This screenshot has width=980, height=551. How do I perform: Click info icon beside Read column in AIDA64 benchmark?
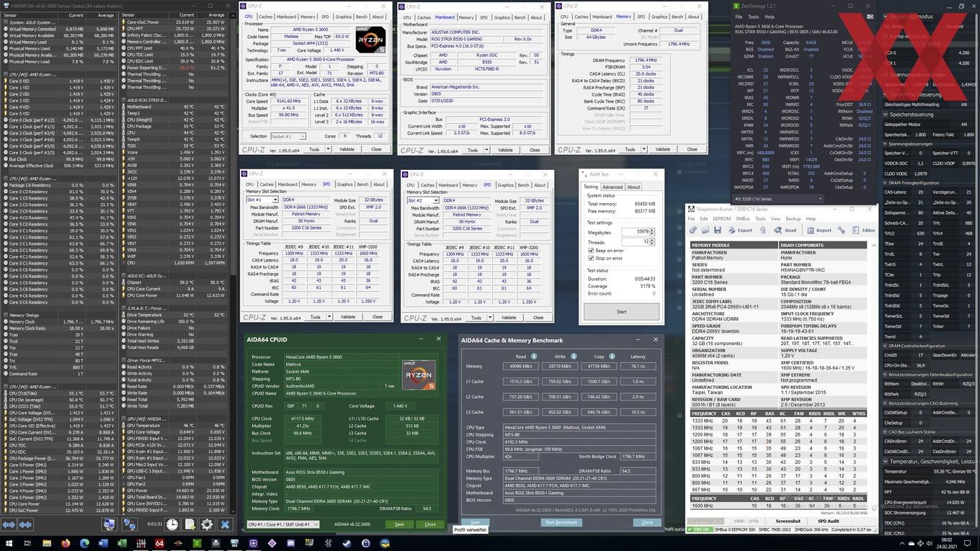click(534, 356)
